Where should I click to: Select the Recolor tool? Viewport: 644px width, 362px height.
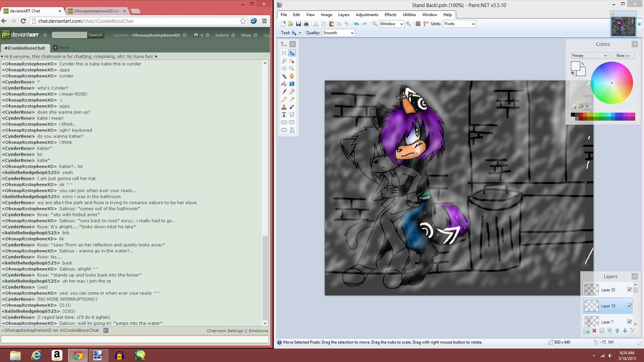coord(292,107)
